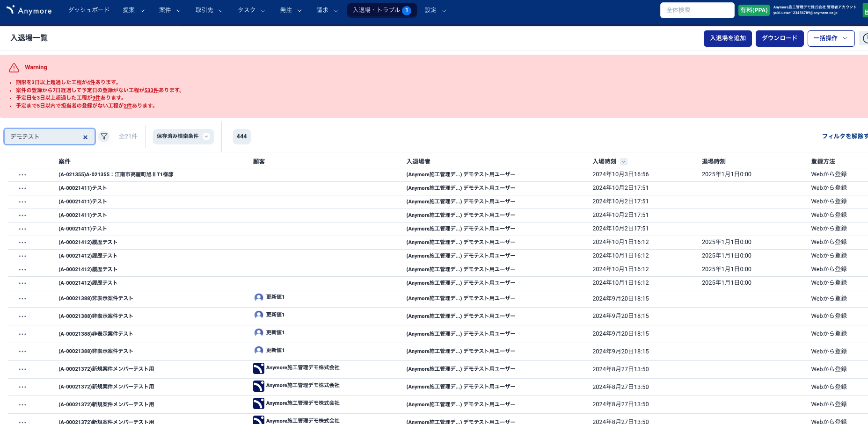The image size is (868, 424).
Task: Open the 一括操作 dropdown
Action: pyautogui.click(x=831, y=38)
